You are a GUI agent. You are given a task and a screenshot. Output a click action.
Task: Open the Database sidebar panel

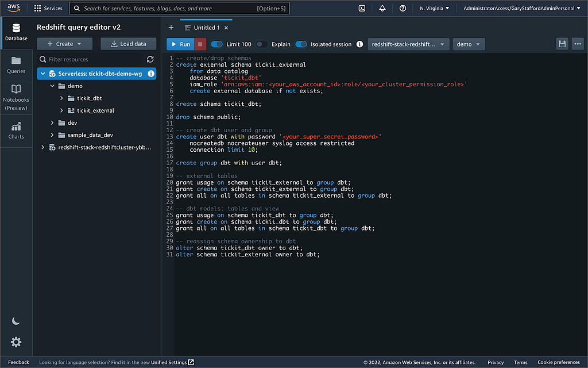pyautogui.click(x=16, y=32)
